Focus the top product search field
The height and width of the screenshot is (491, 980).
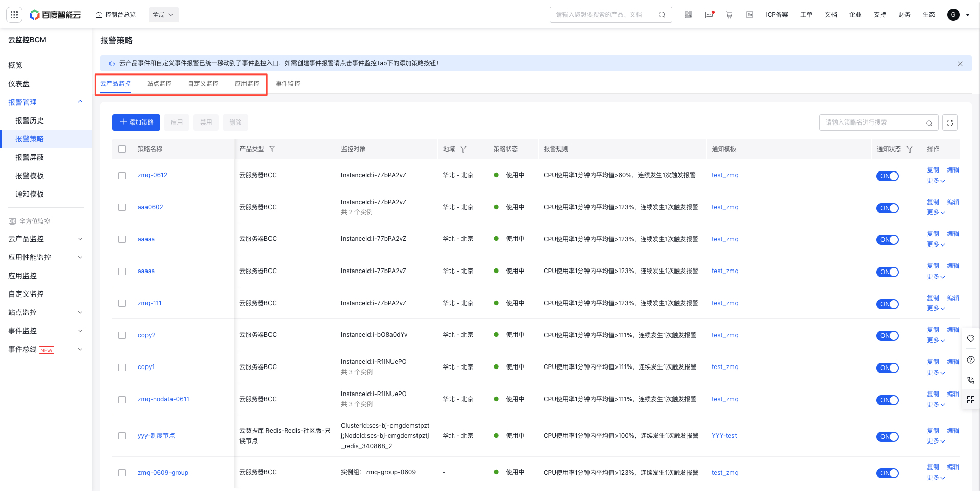611,15
